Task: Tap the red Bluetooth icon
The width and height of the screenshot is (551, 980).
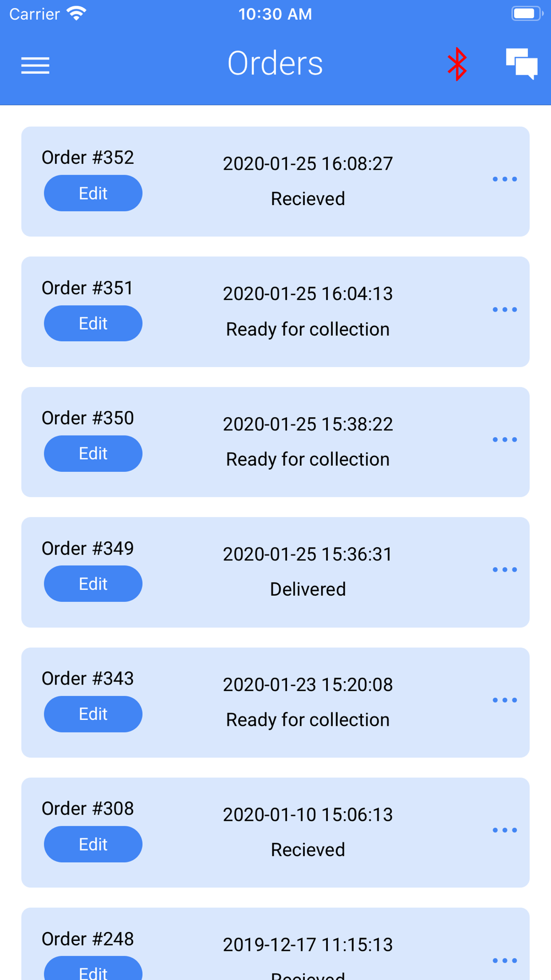Action: click(x=457, y=64)
